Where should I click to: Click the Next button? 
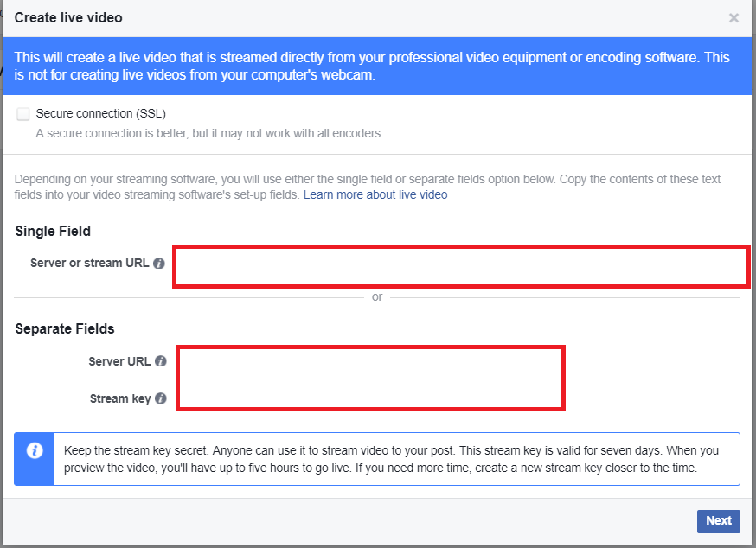pos(719,521)
